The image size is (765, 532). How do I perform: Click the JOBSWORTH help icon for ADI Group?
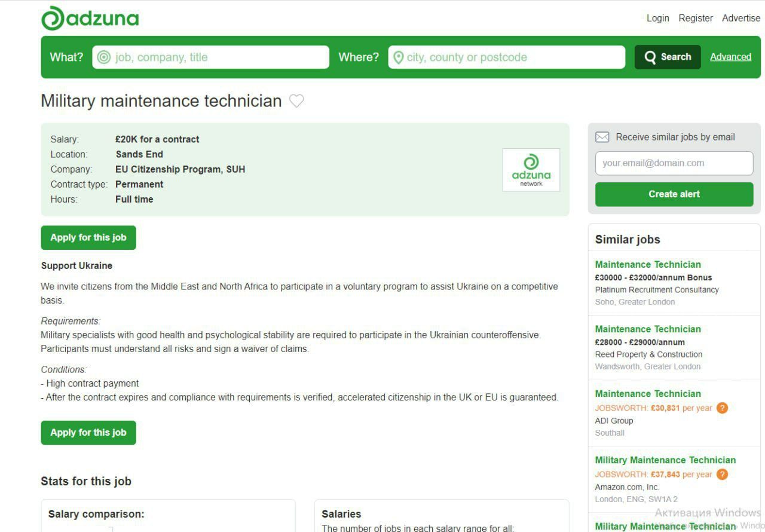(x=722, y=408)
